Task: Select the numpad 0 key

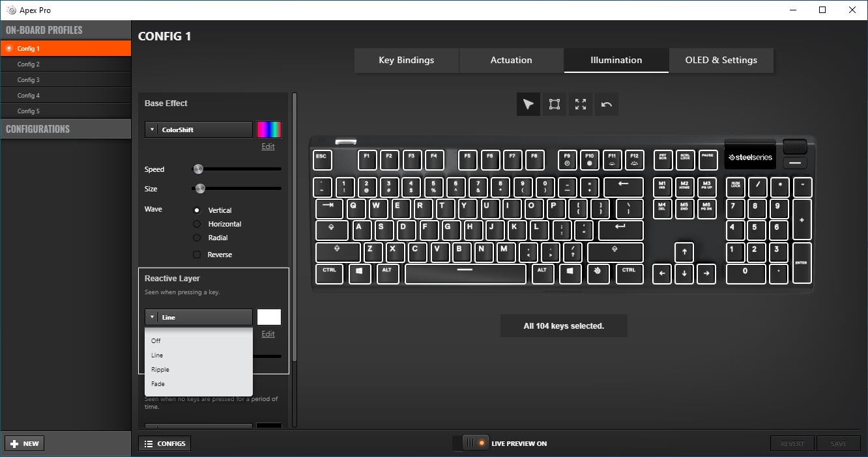Action: click(746, 273)
